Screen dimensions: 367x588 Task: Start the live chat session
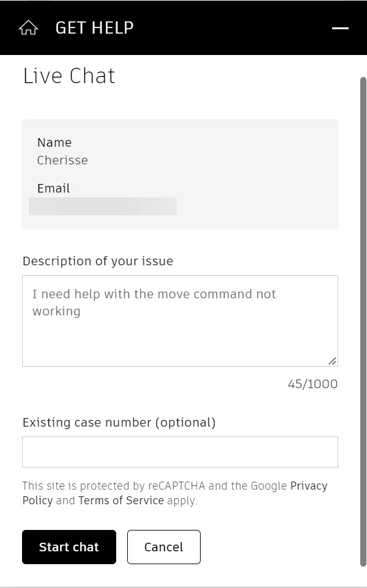pos(69,547)
